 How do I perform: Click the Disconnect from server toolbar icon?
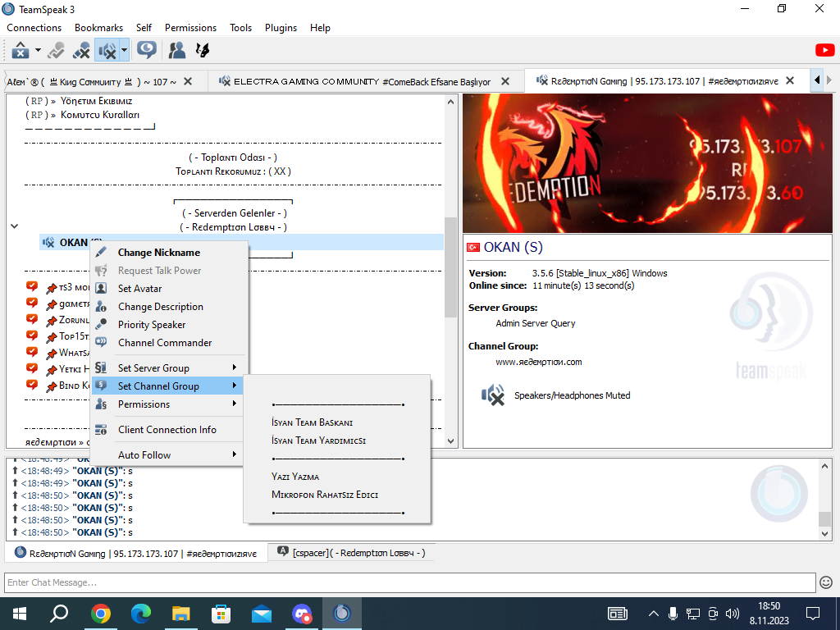click(56, 51)
